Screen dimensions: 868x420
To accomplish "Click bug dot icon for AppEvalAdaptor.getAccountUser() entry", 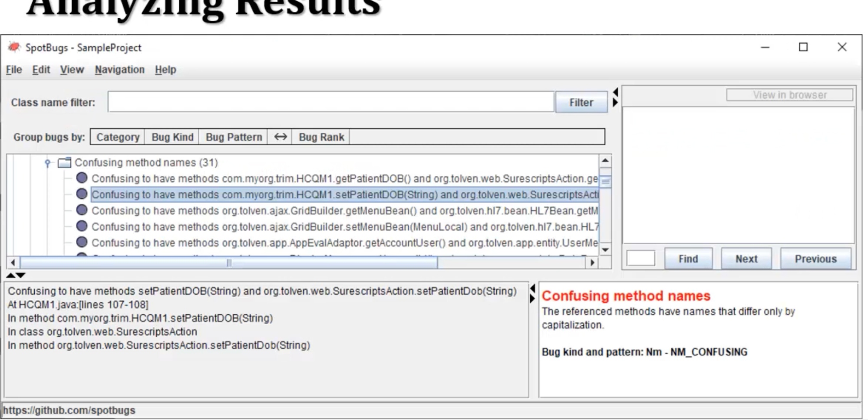I will 82,242.
